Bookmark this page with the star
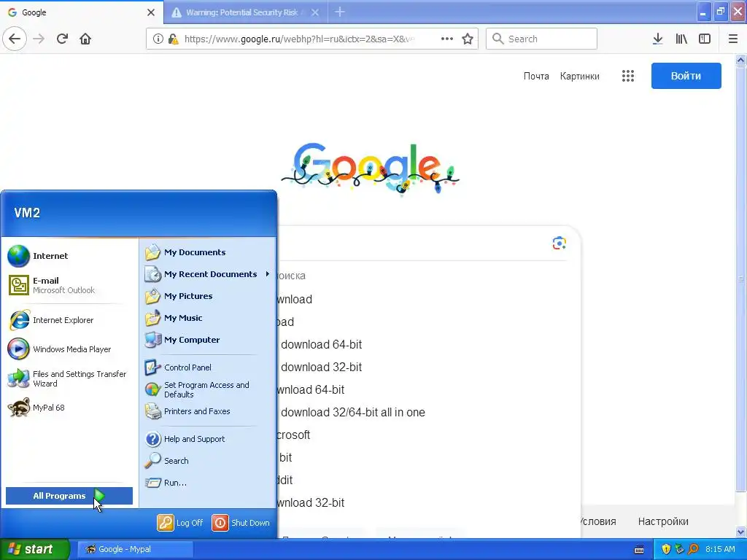This screenshot has width=747, height=560. tap(468, 39)
